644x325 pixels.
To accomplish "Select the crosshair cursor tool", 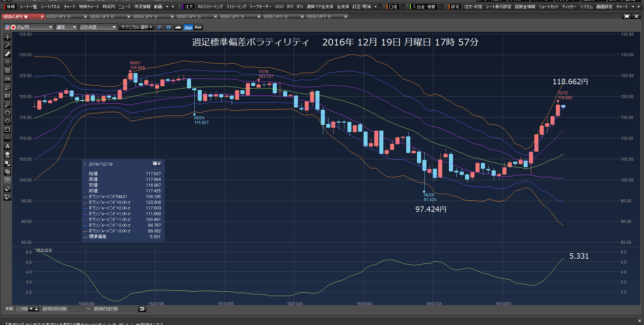I will (x=7, y=37).
